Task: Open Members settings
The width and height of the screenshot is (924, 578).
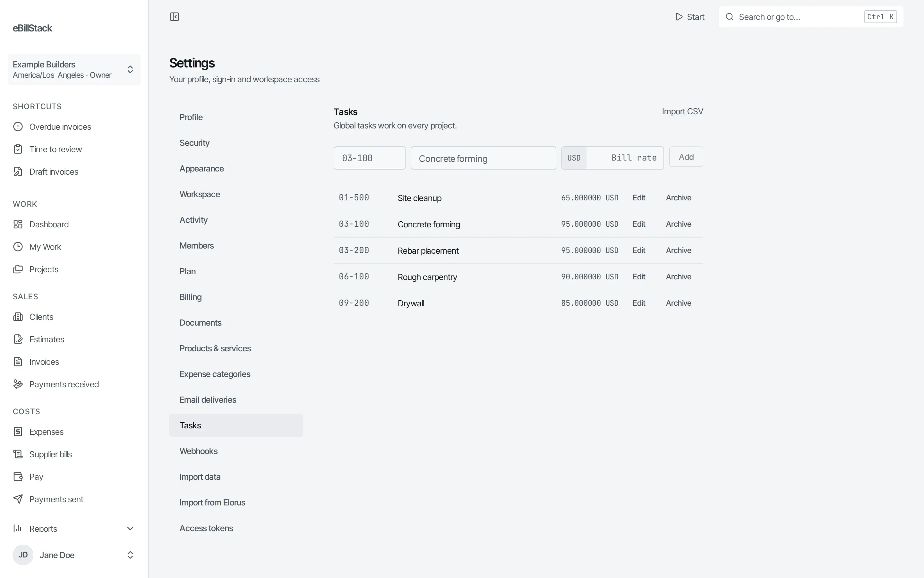Action: click(x=236, y=246)
